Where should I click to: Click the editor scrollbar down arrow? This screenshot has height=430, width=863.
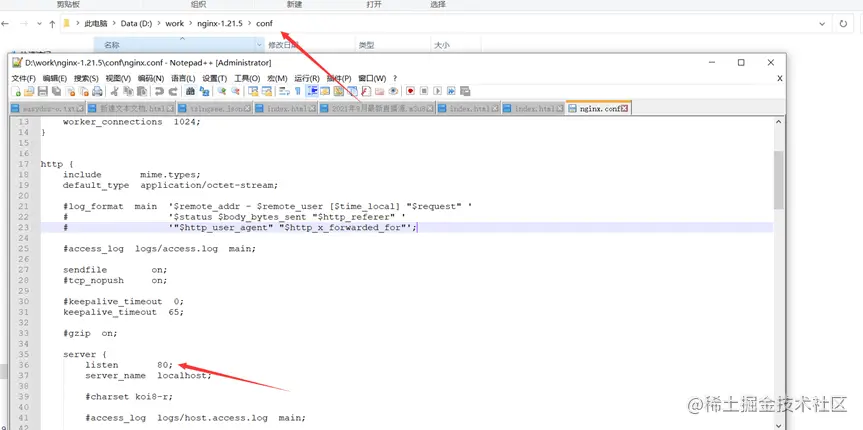point(778,425)
